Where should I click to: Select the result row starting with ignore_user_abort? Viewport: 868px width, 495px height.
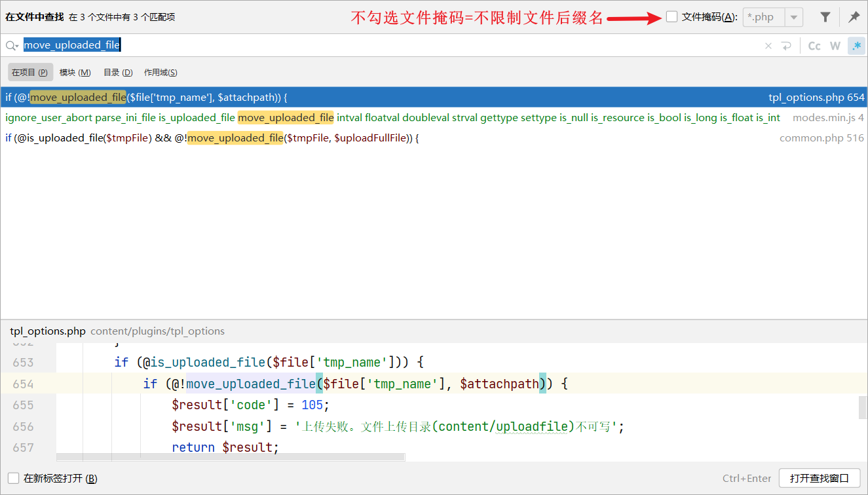434,118
